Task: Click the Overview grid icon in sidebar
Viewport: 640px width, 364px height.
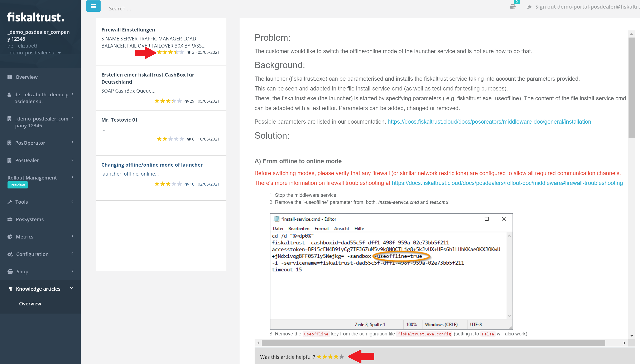Action: tap(10, 77)
